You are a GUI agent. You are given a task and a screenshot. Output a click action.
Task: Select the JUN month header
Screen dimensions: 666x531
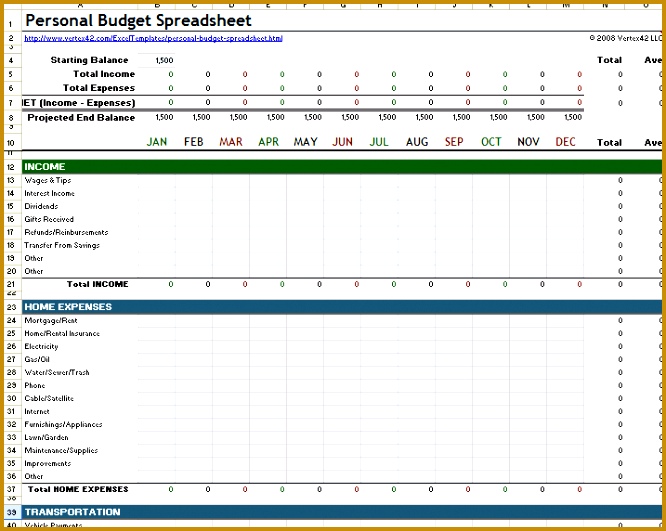[x=342, y=142]
